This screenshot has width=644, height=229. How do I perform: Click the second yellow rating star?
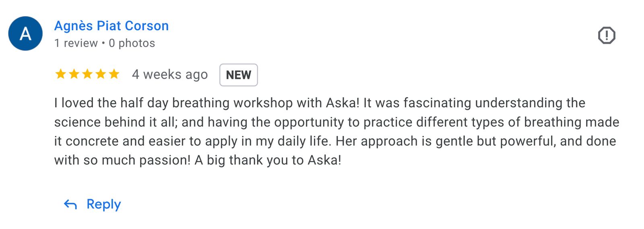74,74
